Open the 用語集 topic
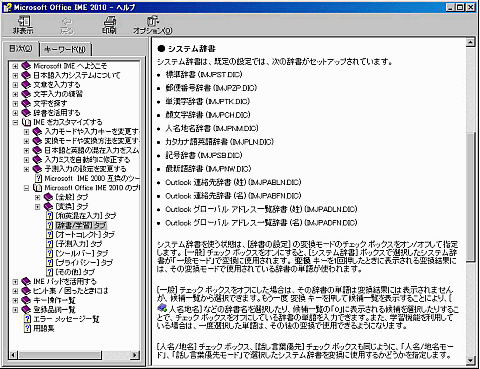Viewport: 480px width, 369px height. click(44, 329)
